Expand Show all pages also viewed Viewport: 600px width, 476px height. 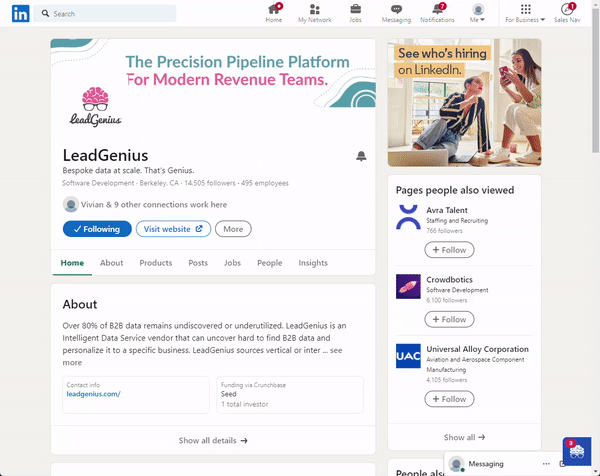click(464, 437)
